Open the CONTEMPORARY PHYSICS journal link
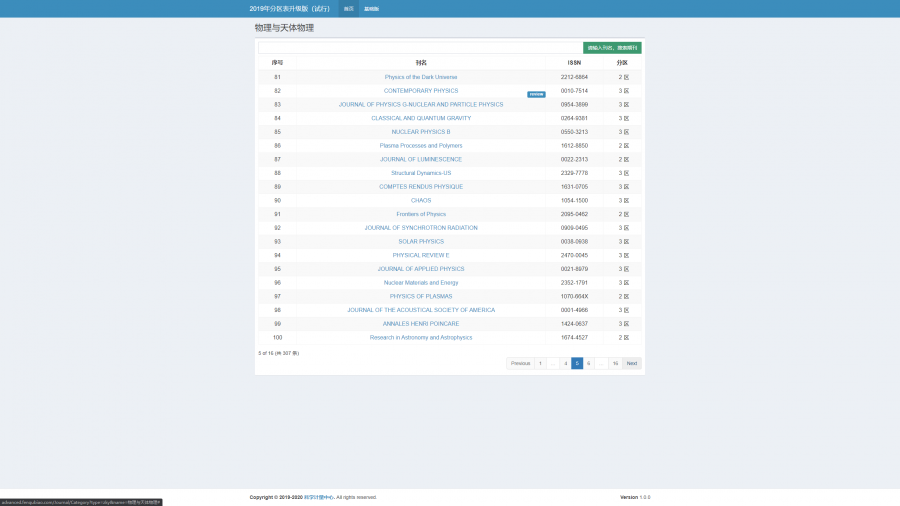900x506 pixels. click(421, 91)
